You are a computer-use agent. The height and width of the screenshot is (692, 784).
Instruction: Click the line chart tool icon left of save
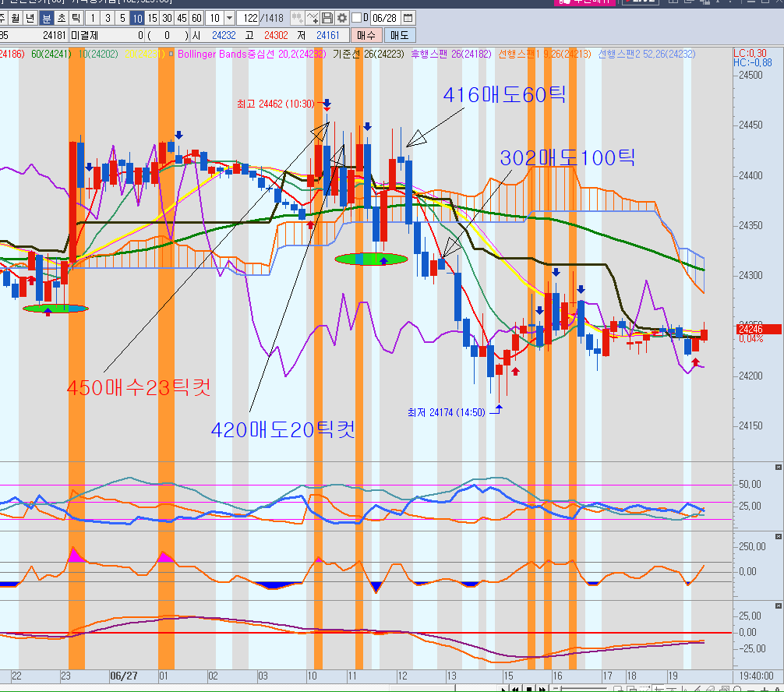pyautogui.click(x=313, y=18)
